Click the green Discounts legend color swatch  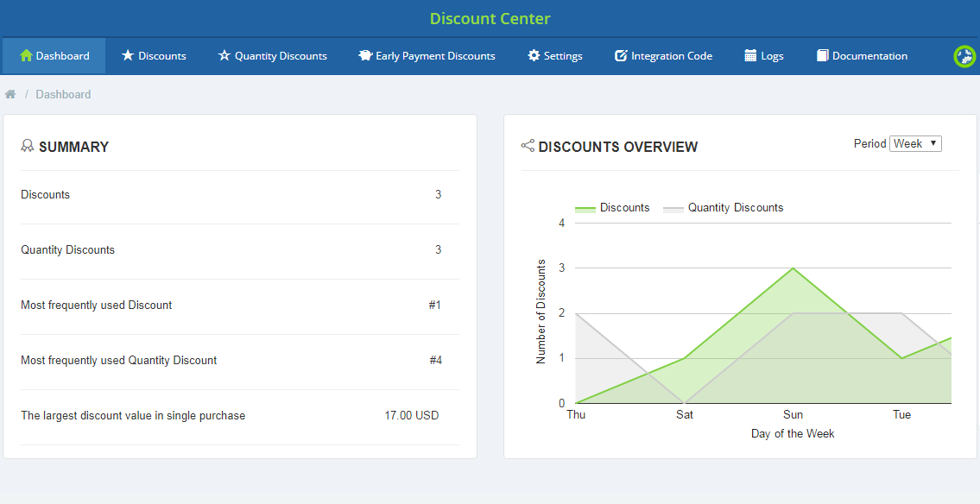pyautogui.click(x=585, y=209)
